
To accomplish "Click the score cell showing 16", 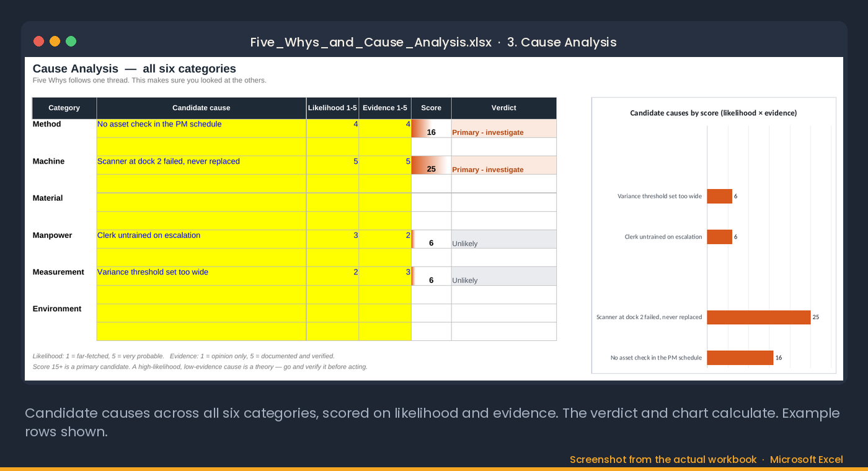I will click(x=431, y=128).
